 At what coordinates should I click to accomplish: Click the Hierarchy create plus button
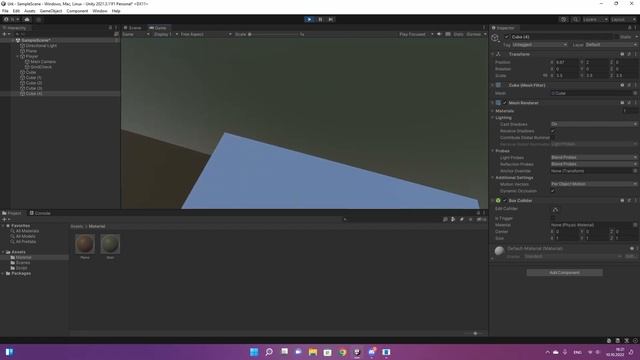tap(6, 34)
